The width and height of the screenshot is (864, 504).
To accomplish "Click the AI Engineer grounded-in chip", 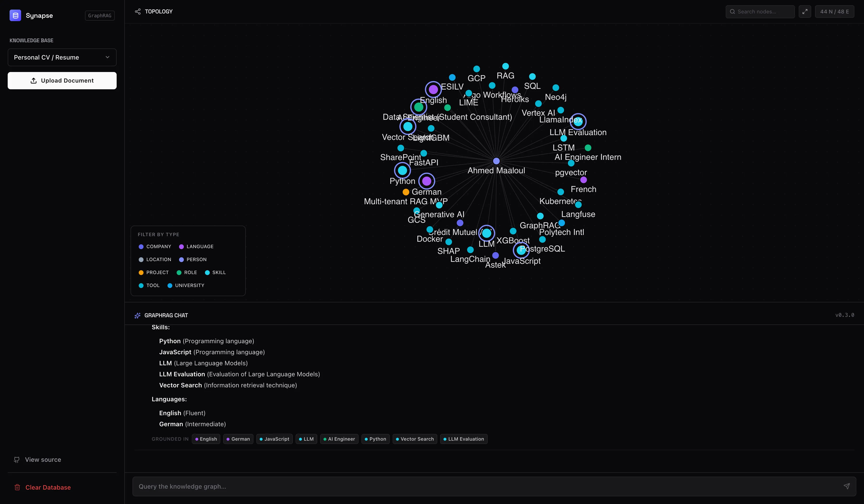I will (x=339, y=439).
